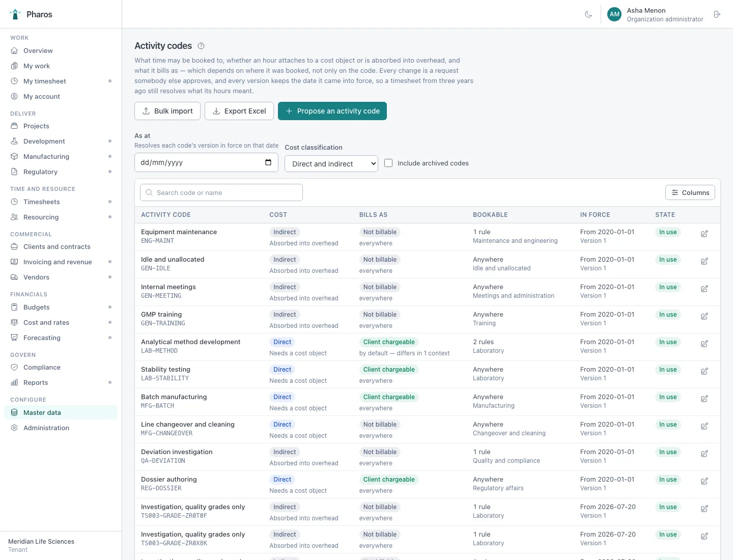Screen dimensions: 733x560
Task: Open My timesheet in the sidebar
Action: click(x=61, y=81)
